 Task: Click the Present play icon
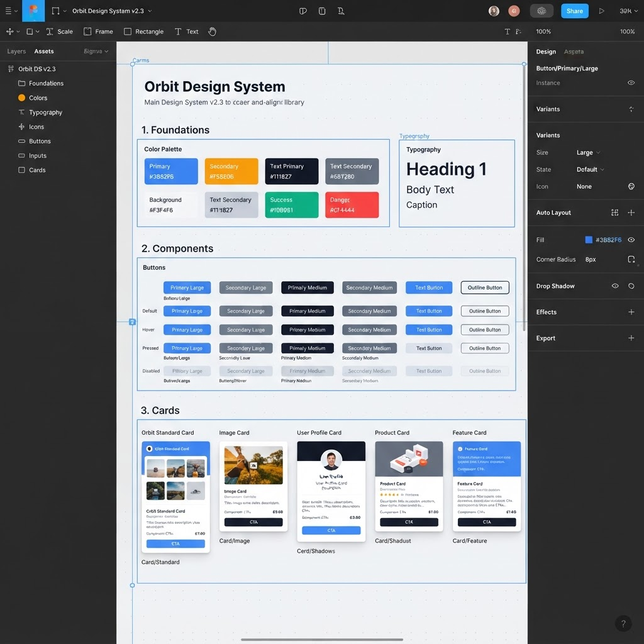click(601, 11)
